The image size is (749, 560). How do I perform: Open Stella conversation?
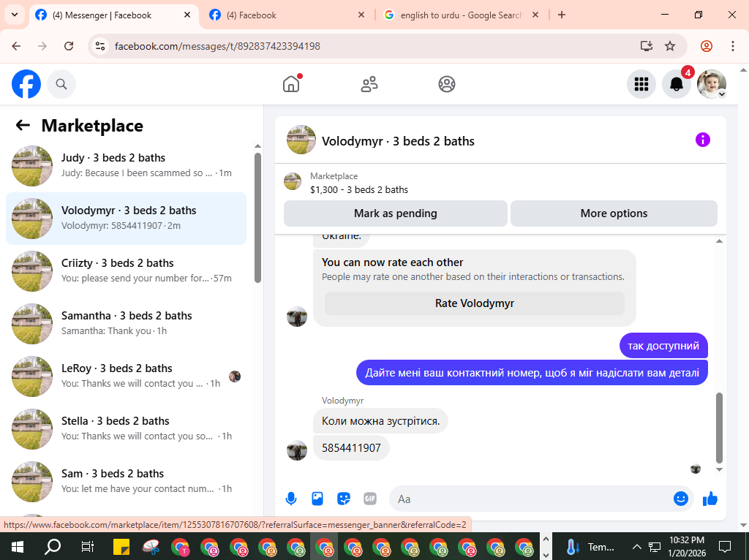(126, 428)
